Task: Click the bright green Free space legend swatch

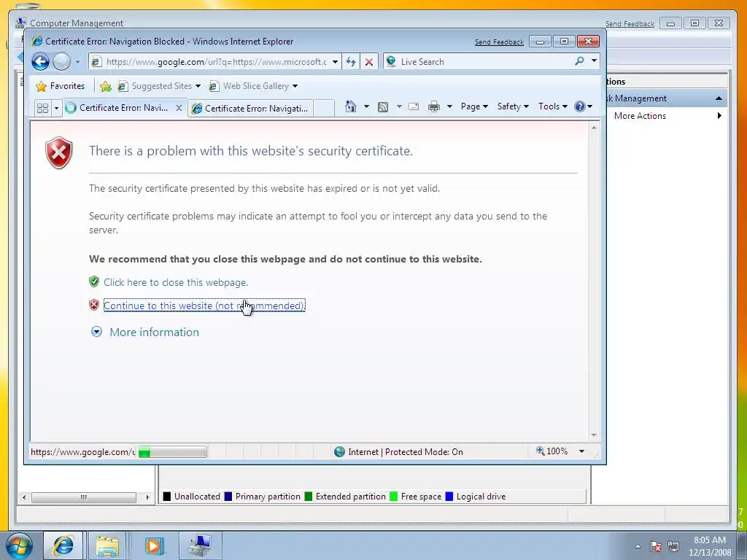Action: pyautogui.click(x=393, y=496)
